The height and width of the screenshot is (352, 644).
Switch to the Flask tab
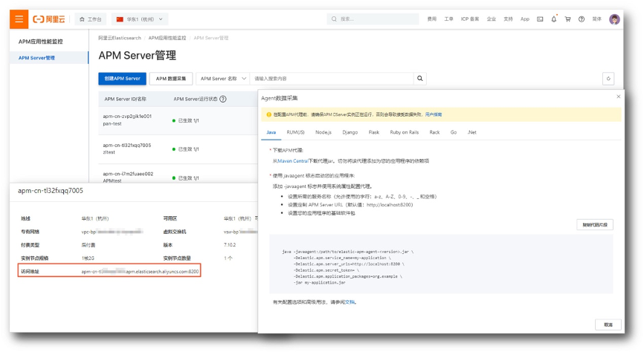coord(374,132)
